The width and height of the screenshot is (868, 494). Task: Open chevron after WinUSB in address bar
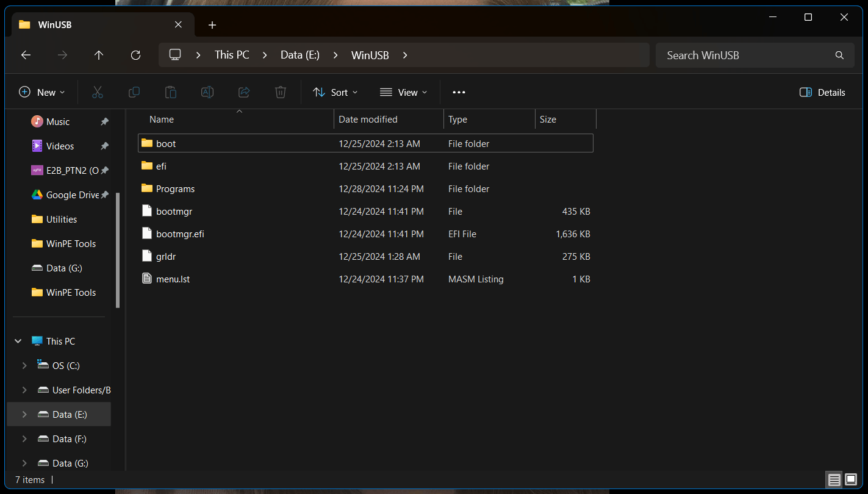[x=405, y=55]
